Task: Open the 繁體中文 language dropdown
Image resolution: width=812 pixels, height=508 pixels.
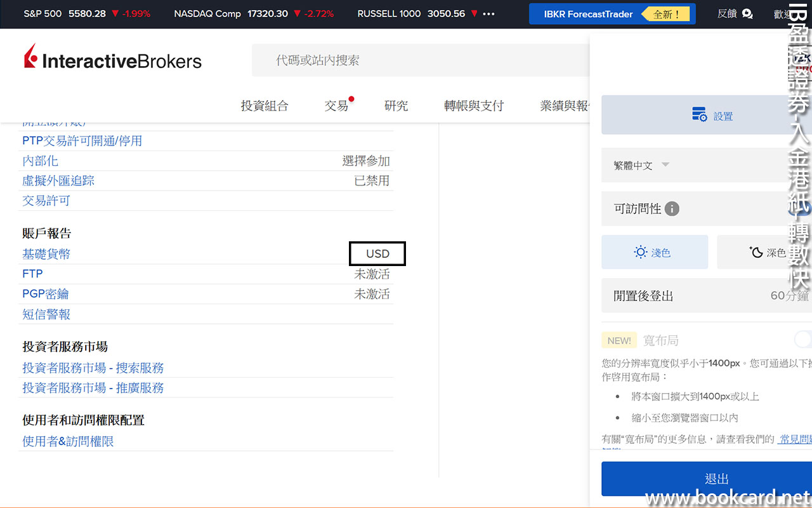Action: [x=641, y=165]
